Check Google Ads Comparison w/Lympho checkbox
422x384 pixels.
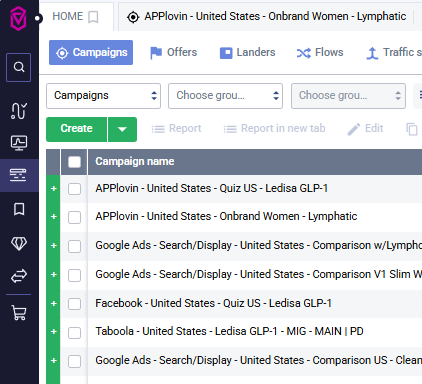coord(74,246)
